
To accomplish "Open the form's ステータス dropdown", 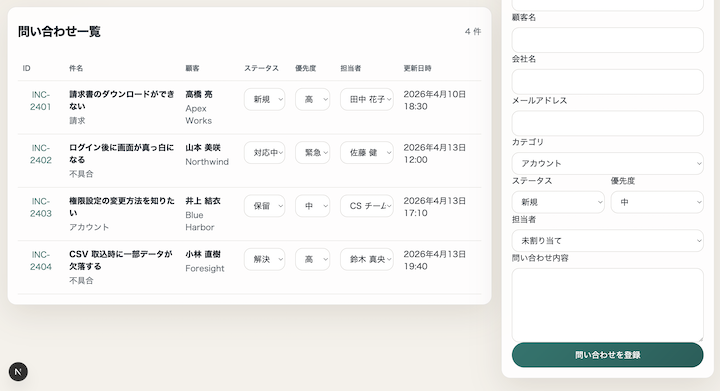I will point(558,202).
